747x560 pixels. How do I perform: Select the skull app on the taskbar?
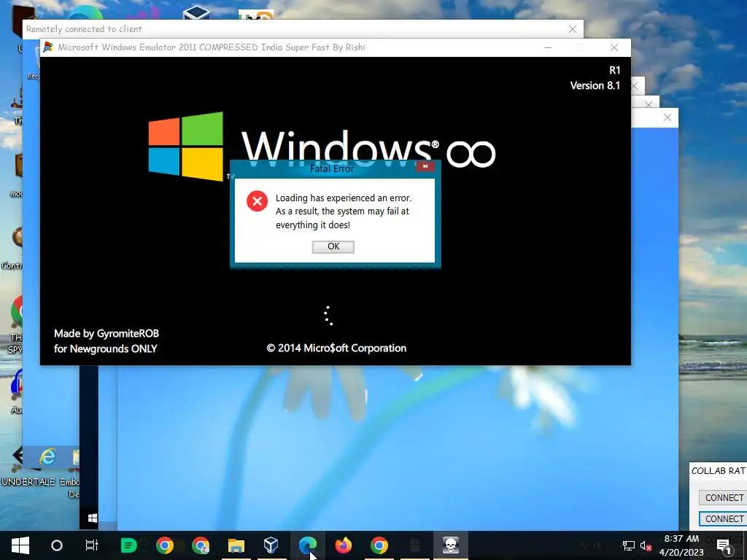pos(450,545)
